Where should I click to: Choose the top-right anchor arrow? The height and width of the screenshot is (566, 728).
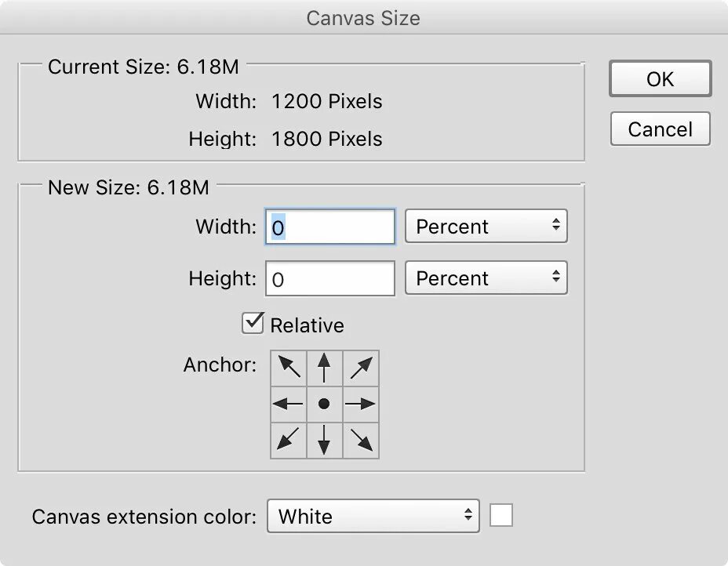pyautogui.click(x=361, y=368)
